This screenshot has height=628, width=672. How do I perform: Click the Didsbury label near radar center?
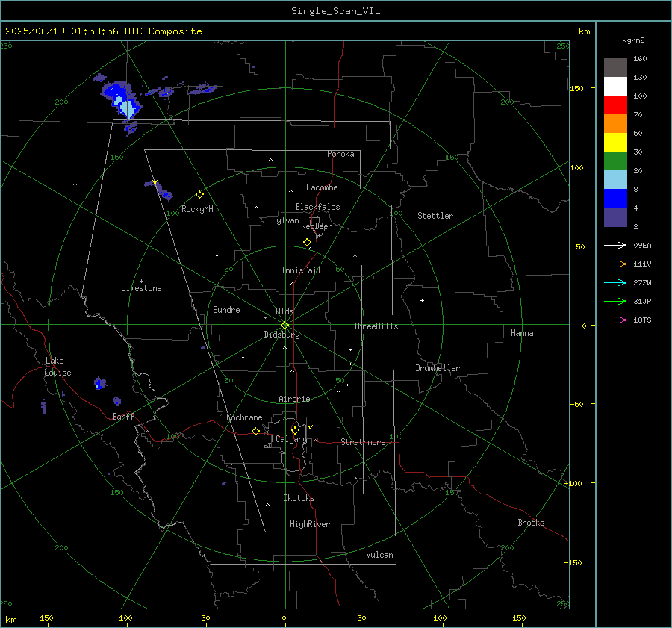281,335
